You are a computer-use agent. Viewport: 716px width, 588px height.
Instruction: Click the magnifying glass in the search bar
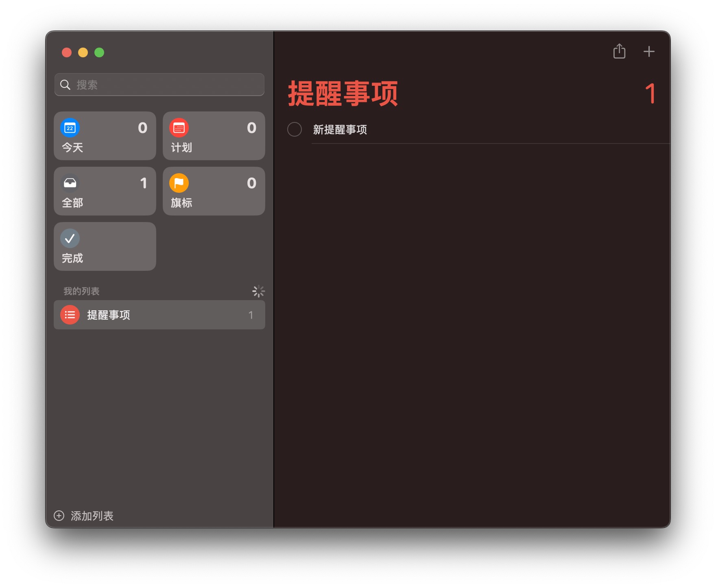[65, 85]
